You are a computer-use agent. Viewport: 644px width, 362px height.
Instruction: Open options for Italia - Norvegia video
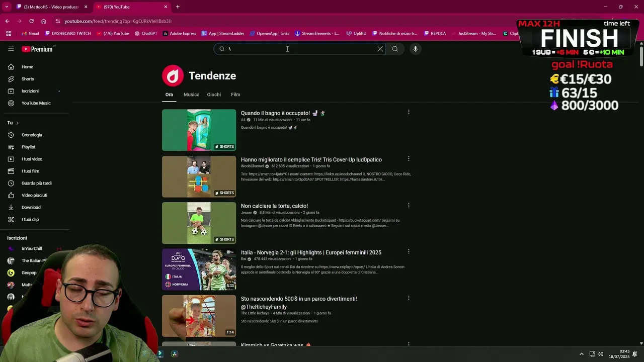[409, 251]
